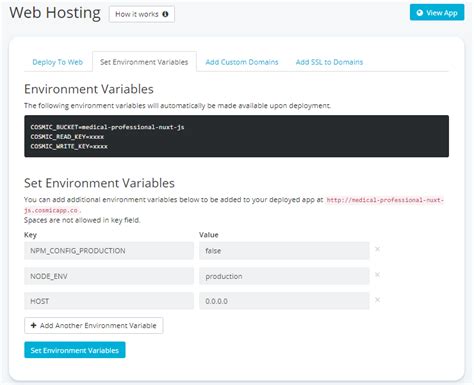
Task: Remove the NODE_ENV variable row
Action: coord(377,275)
